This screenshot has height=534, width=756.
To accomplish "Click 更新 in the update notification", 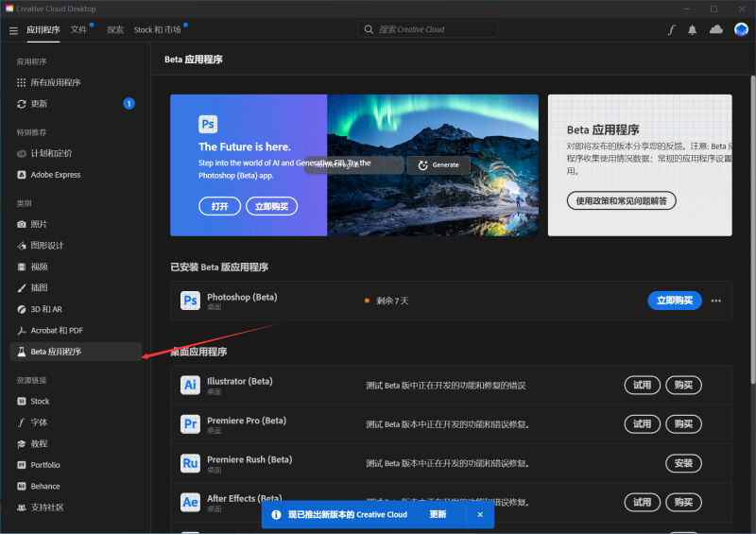I will point(438,515).
